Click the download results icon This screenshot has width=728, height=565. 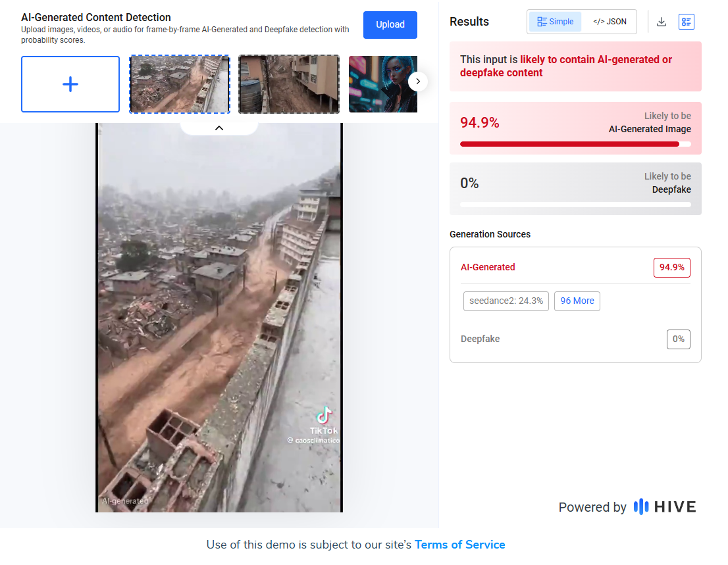coord(662,22)
